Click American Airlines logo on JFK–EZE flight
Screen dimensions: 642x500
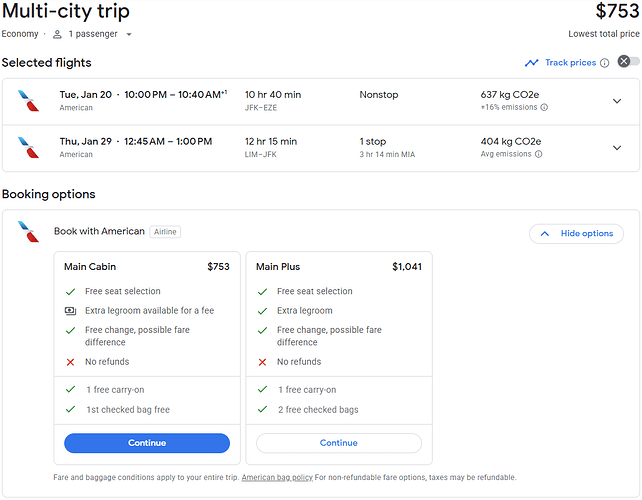[x=29, y=100]
